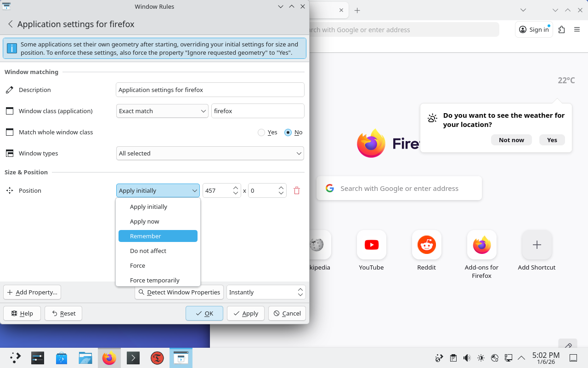This screenshot has height=368, width=588.
Task: Open the Firefox hamburger menu
Action: (x=577, y=29)
